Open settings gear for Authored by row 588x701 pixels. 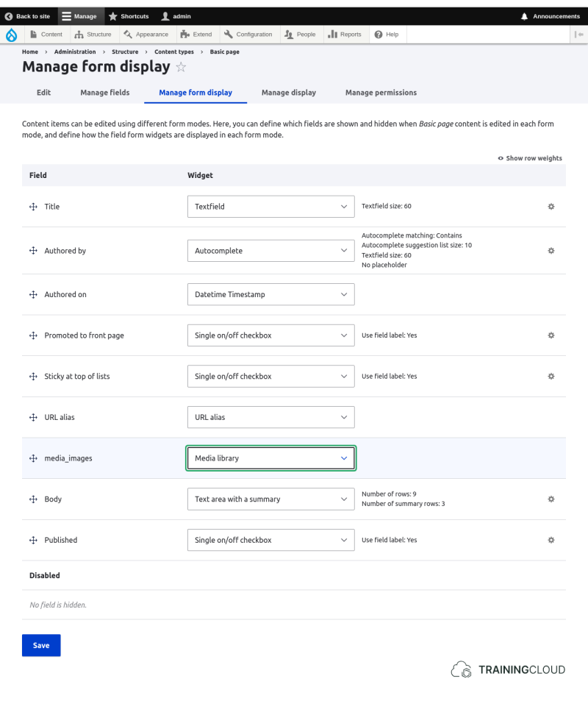(x=551, y=251)
